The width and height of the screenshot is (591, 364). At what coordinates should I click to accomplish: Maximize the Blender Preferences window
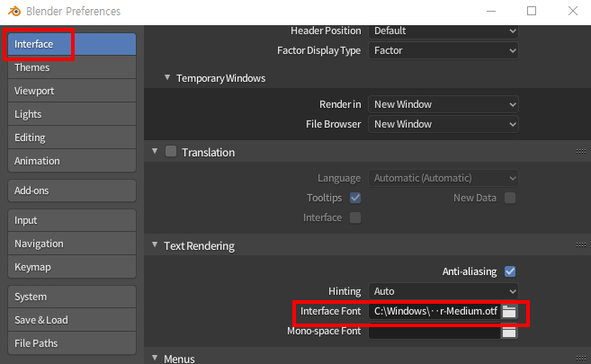click(x=532, y=12)
